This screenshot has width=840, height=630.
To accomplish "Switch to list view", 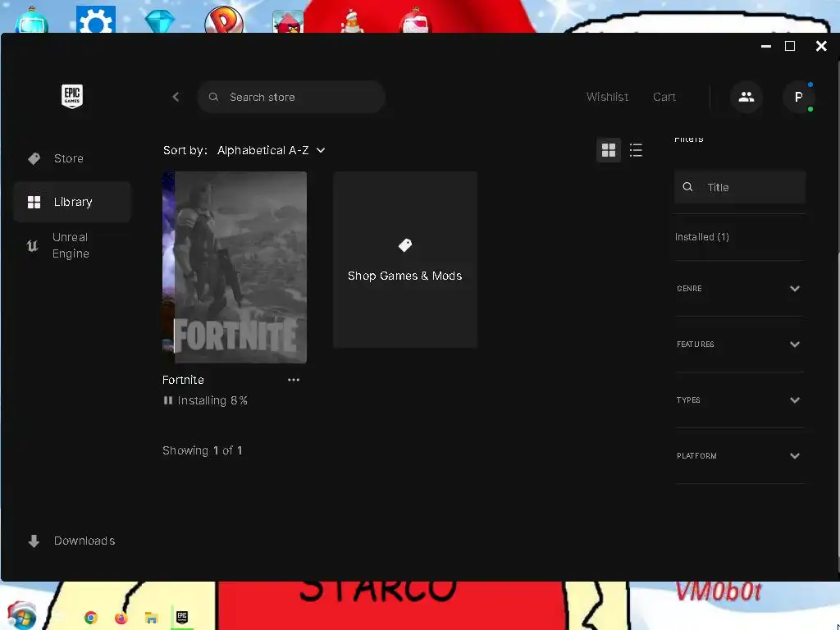I will (x=636, y=150).
